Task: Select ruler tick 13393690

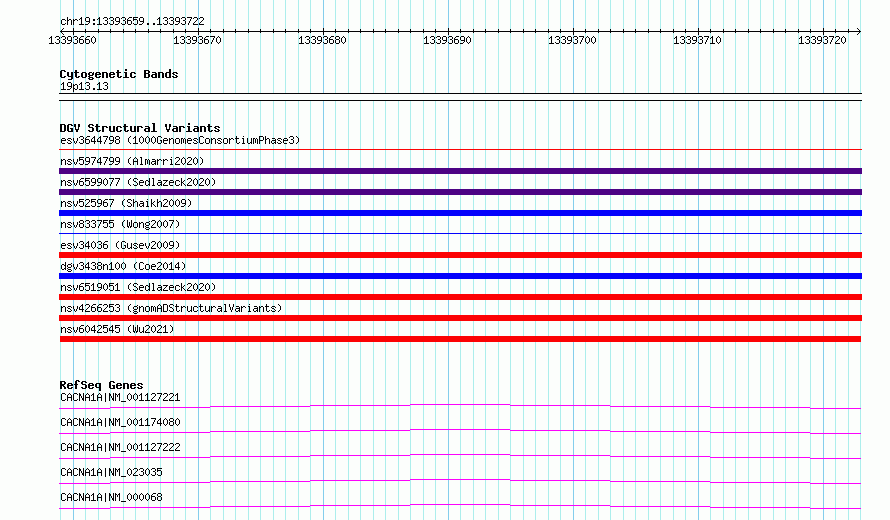Action: coord(447,40)
